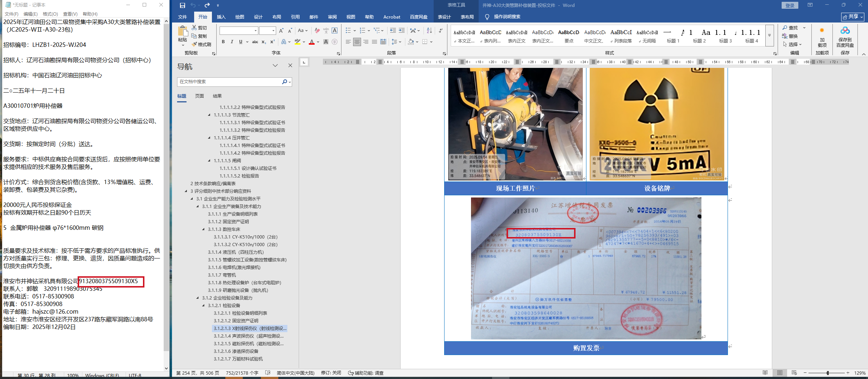Screen dimensions: 868x379
Task: Toggle Bold formatting
Action: click(x=223, y=42)
